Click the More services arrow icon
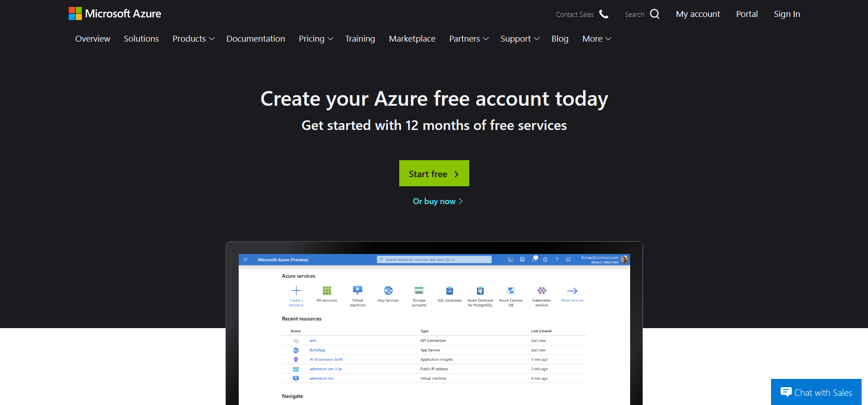 [572, 291]
